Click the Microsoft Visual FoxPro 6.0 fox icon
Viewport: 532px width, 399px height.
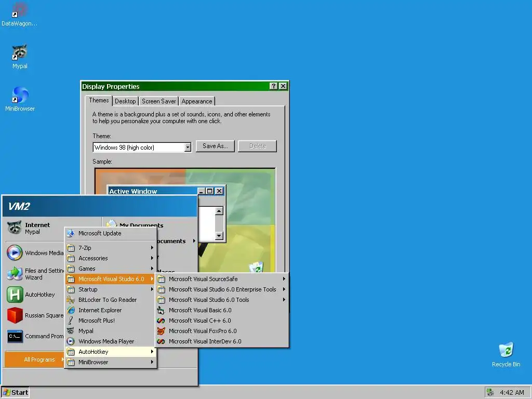pos(161,331)
